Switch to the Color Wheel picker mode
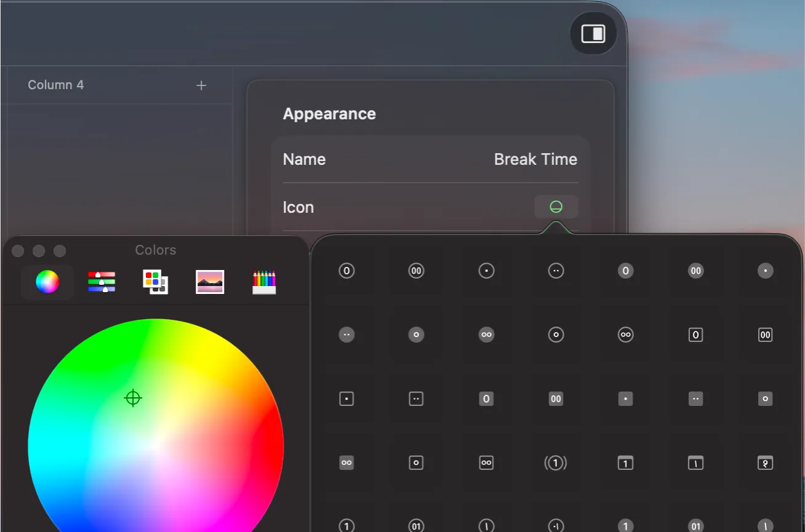Image resolution: width=805 pixels, height=532 pixels. click(47, 282)
